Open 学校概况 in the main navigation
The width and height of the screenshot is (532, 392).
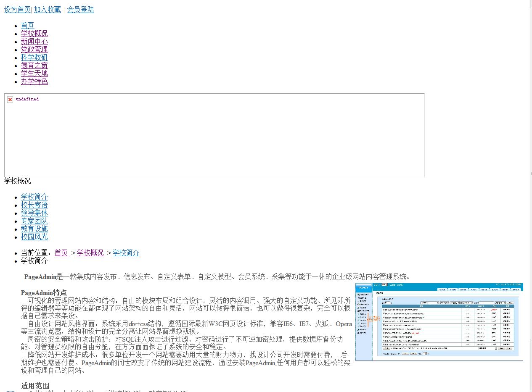point(34,34)
